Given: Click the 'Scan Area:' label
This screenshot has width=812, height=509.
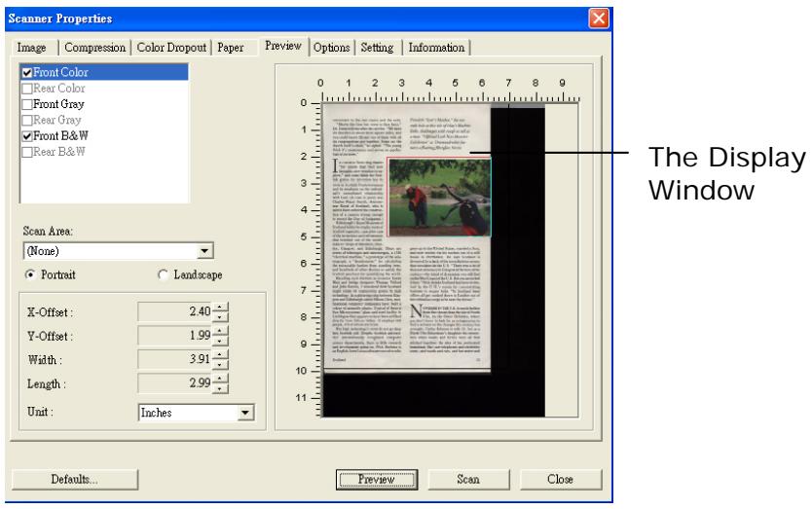Looking at the screenshot, I should click(x=48, y=232).
